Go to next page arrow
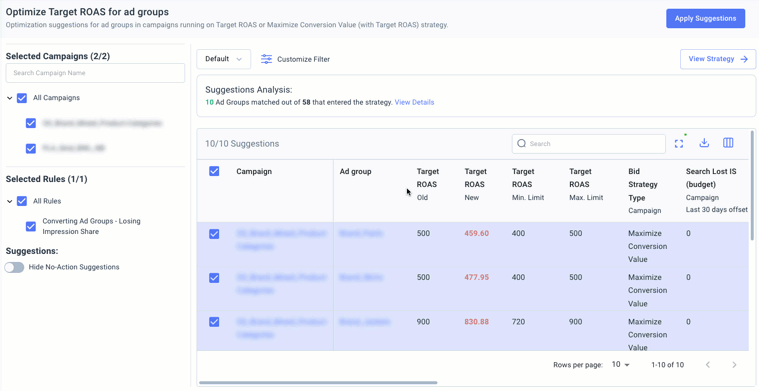The height and width of the screenshot is (391, 759). coord(734,364)
